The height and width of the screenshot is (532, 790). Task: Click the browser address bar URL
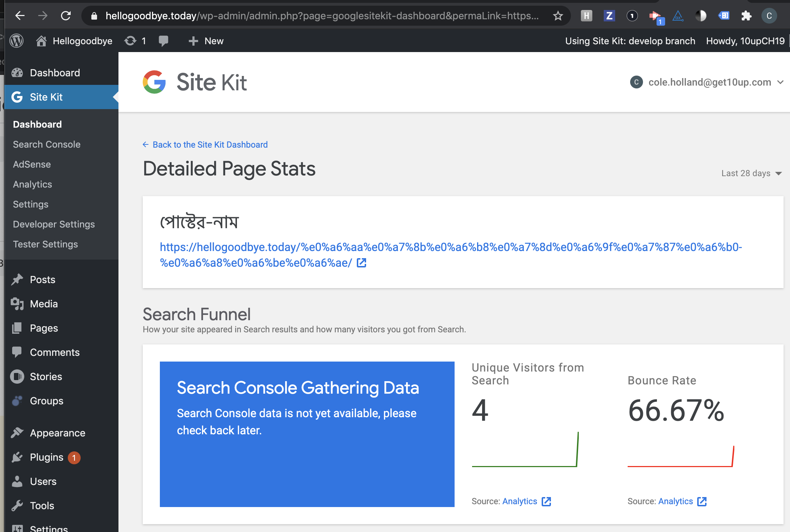click(321, 16)
